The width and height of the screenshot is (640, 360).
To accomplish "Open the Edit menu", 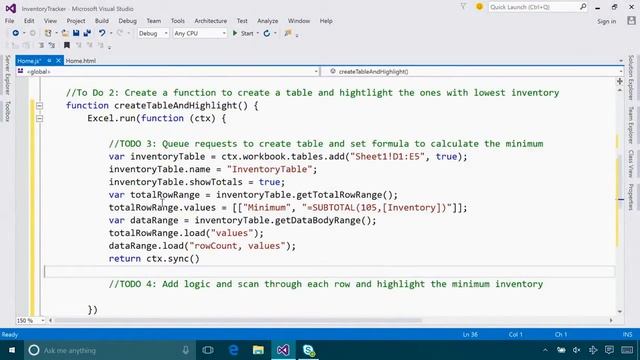I will pos(29,20).
